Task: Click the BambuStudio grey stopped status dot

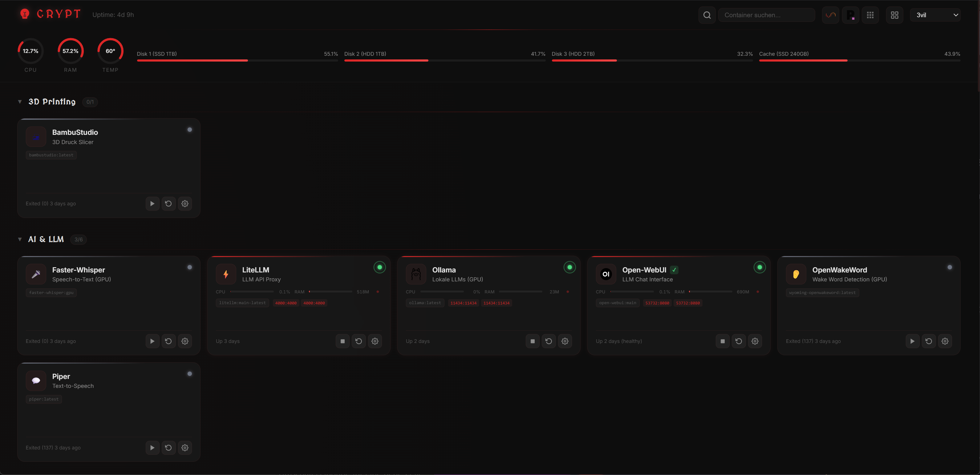Action: point(190,130)
